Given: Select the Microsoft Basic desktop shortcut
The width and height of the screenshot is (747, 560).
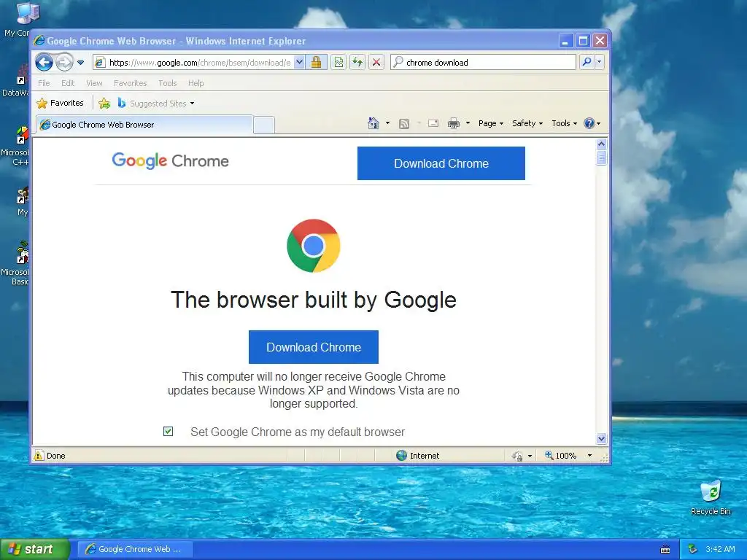Looking at the screenshot, I should 15,263.
